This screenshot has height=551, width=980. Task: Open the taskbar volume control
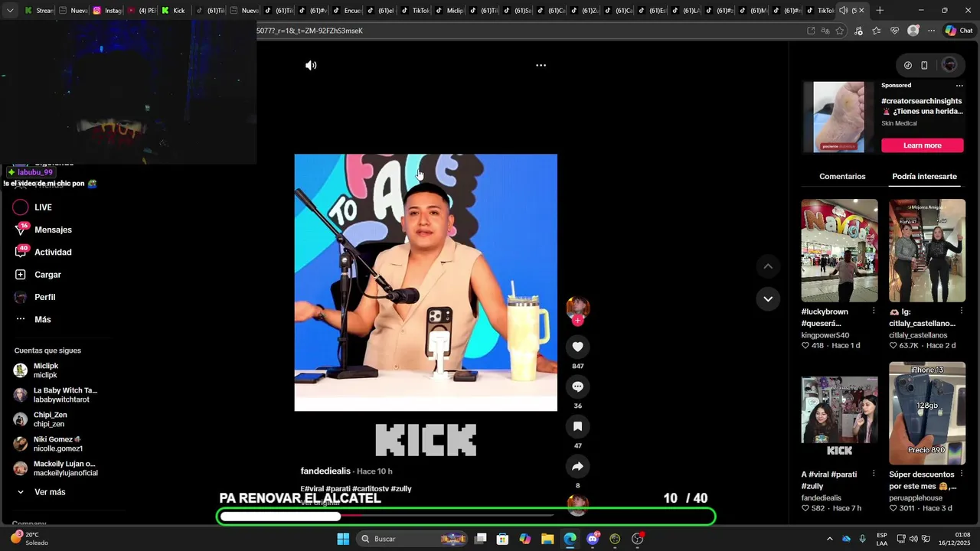pos(913,539)
